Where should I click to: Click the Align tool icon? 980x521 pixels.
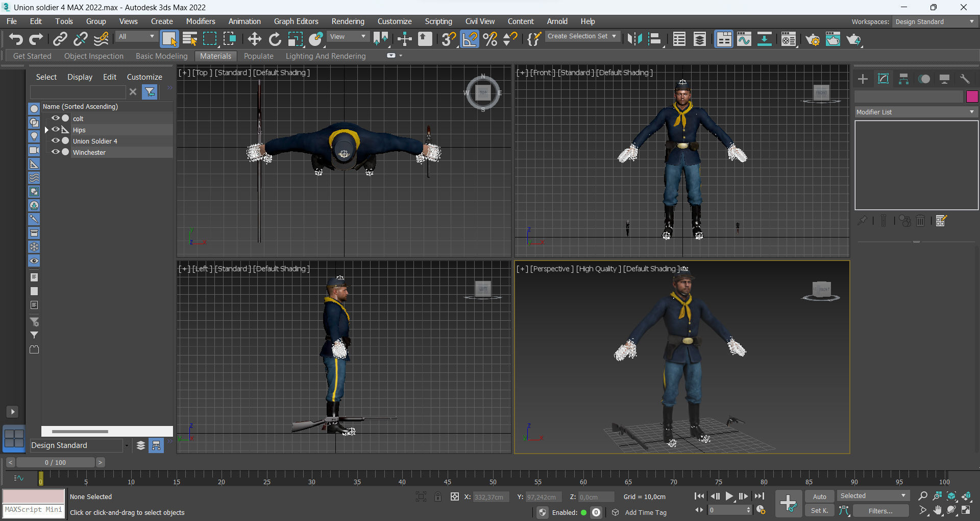[x=655, y=39]
